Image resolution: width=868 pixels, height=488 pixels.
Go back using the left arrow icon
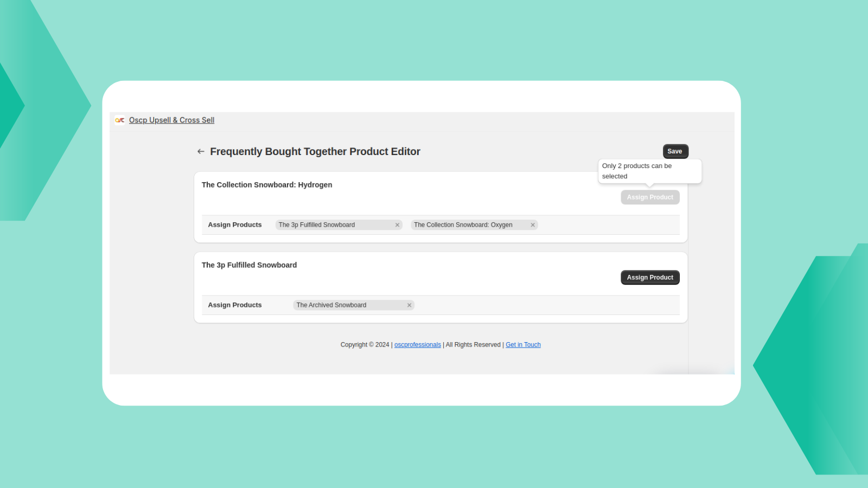click(x=201, y=152)
